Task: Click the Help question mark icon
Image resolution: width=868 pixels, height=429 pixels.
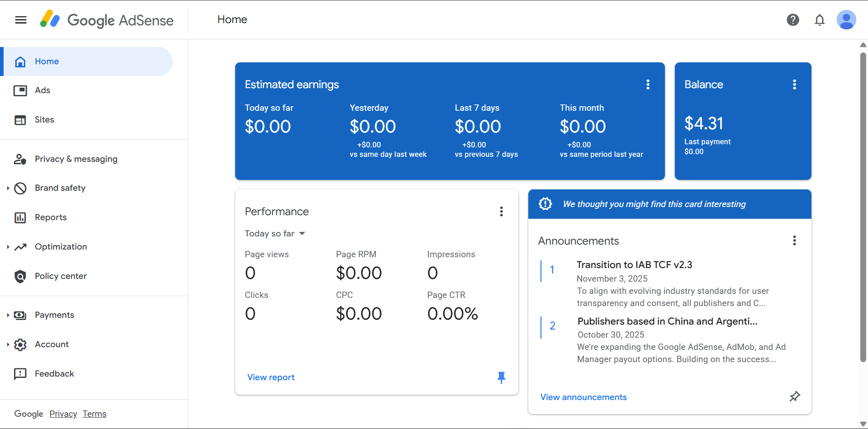Action: (792, 20)
